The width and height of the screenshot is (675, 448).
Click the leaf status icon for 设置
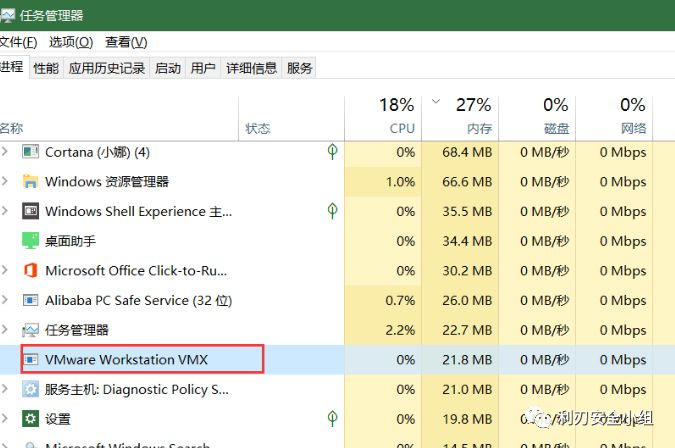(332, 418)
